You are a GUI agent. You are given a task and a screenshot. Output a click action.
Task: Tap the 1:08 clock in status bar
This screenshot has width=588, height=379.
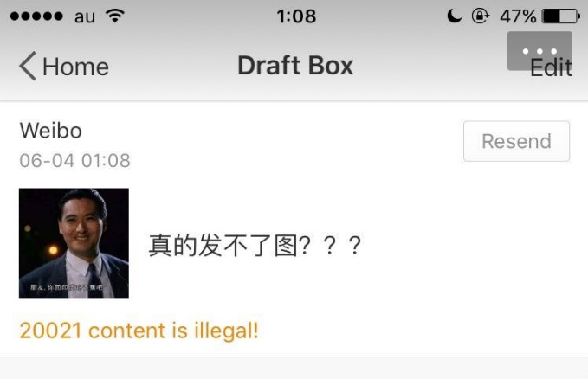(x=296, y=16)
